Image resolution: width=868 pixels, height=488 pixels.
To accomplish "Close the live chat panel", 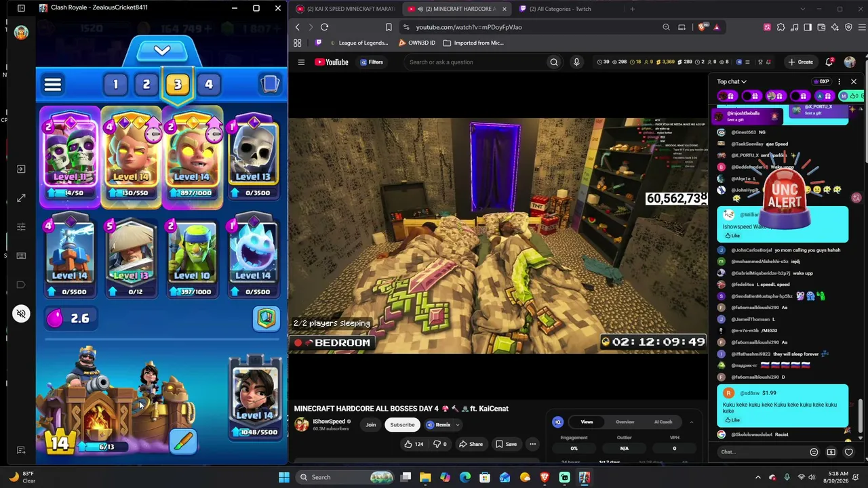I will point(854,82).
